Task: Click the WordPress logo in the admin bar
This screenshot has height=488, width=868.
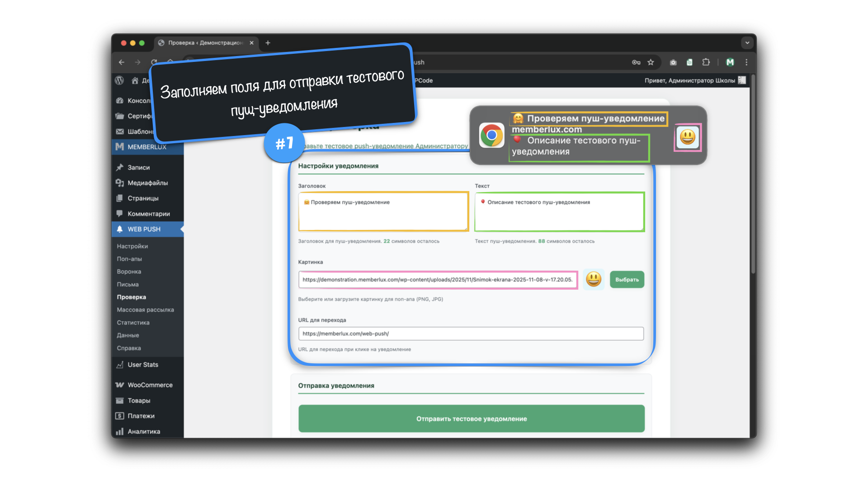Action: [x=119, y=80]
